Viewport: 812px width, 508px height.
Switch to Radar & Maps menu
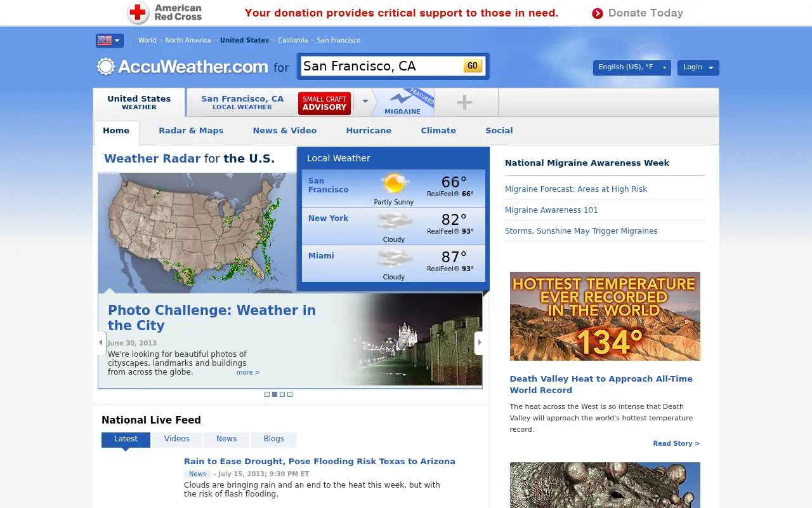point(191,131)
